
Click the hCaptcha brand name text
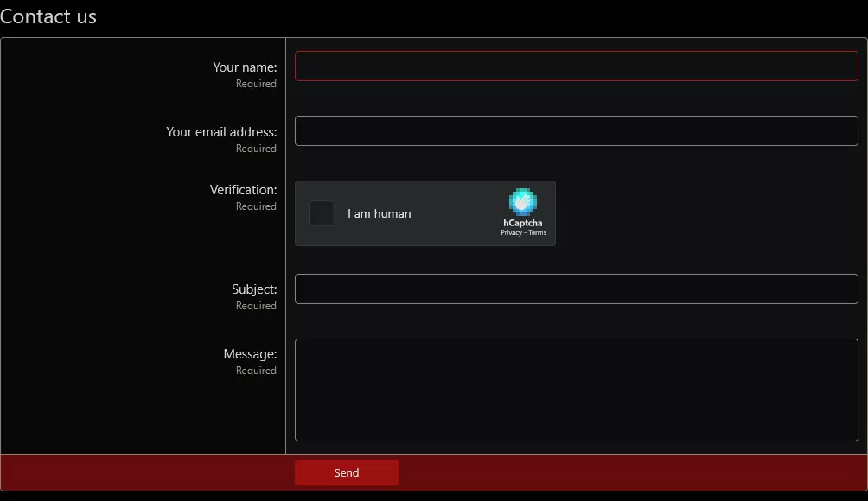point(523,223)
